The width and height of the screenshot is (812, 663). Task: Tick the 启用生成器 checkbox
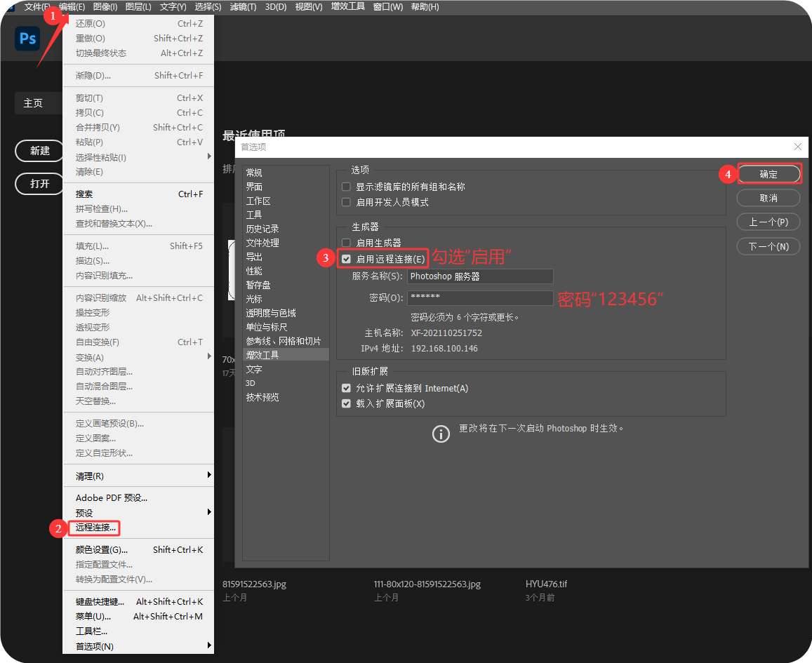[x=347, y=243]
